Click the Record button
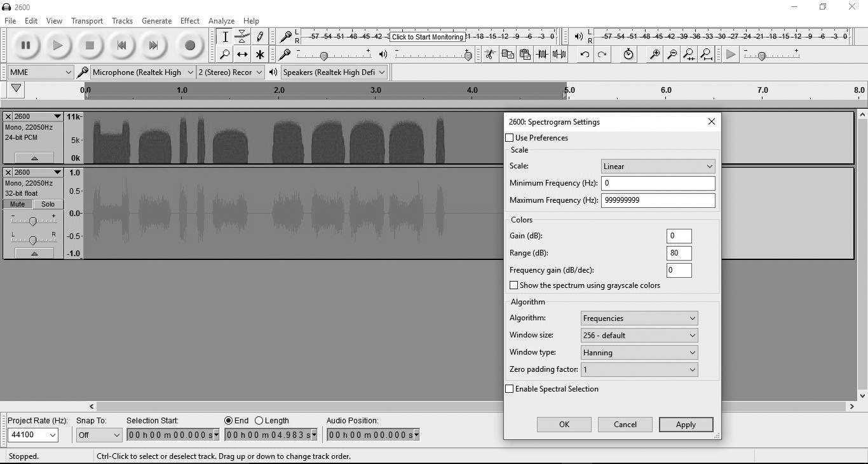The width and height of the screenshot is (868, 464). 189,45
